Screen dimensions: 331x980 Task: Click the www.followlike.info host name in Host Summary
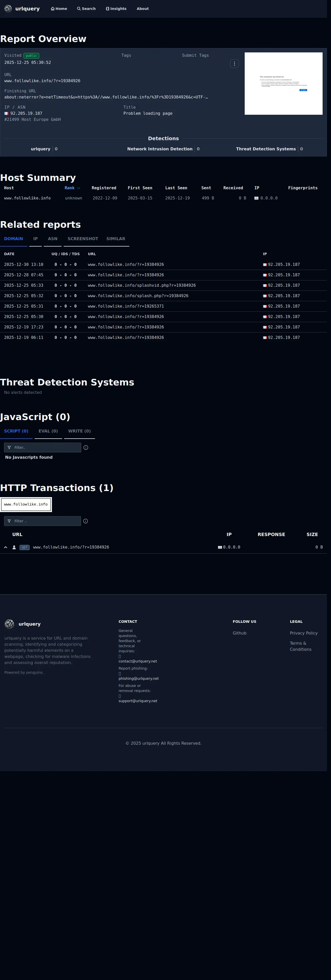click(x=27, y=198)
